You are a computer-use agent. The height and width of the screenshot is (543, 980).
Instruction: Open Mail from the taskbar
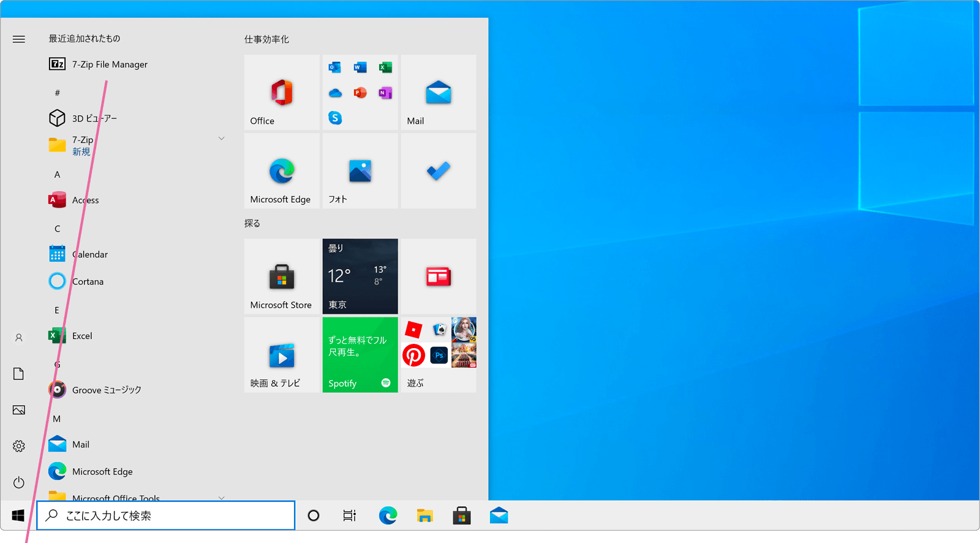[x=499, y=515]
